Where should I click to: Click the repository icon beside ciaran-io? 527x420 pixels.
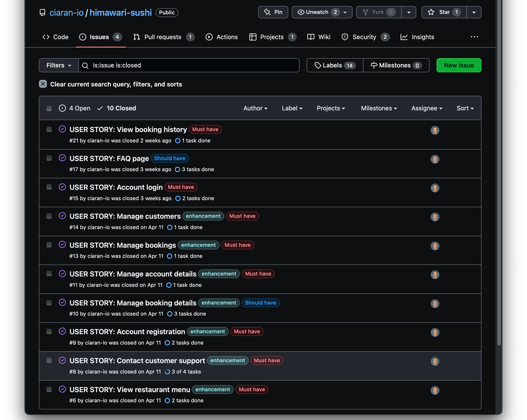[x=42, y=12]
